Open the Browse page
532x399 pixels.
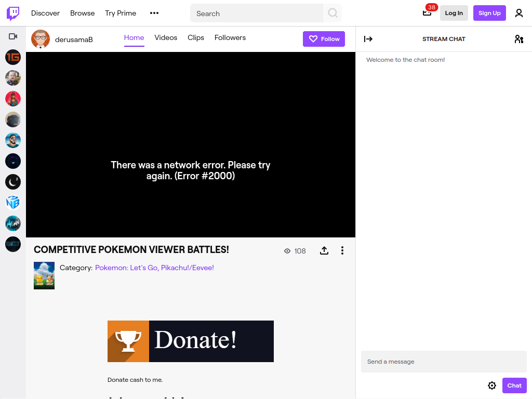(x=83, y=13)
